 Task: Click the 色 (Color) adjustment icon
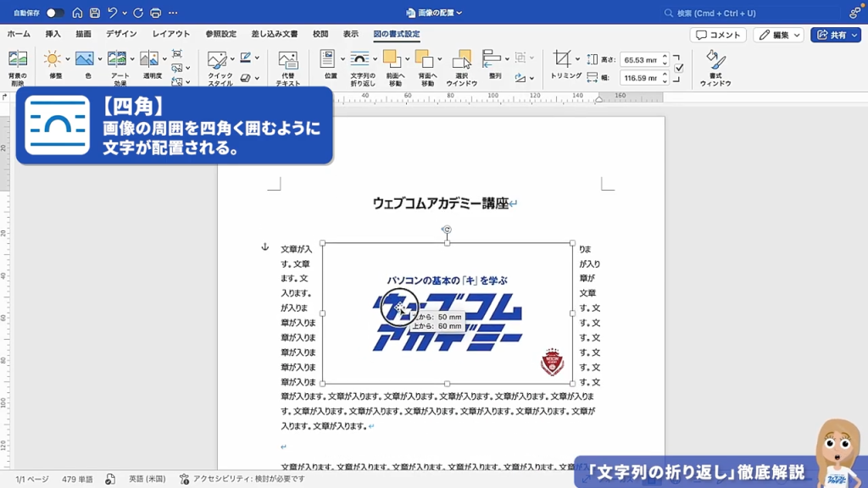tap(86, 58)
